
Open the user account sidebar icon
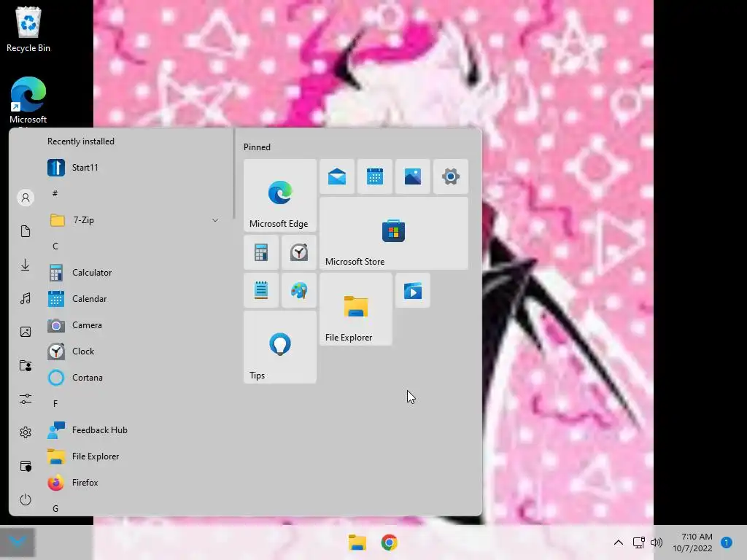[x=26, y=197]
